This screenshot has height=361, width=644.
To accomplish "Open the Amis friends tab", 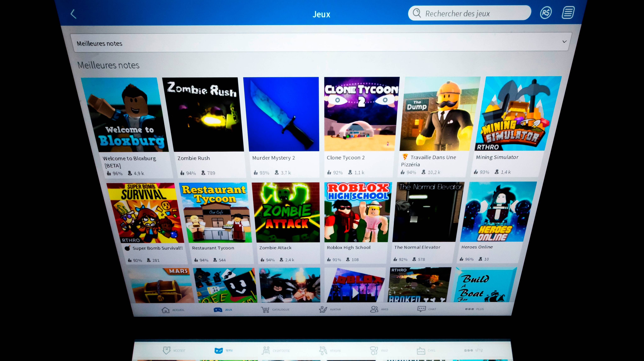I will (x=379, y=309).
